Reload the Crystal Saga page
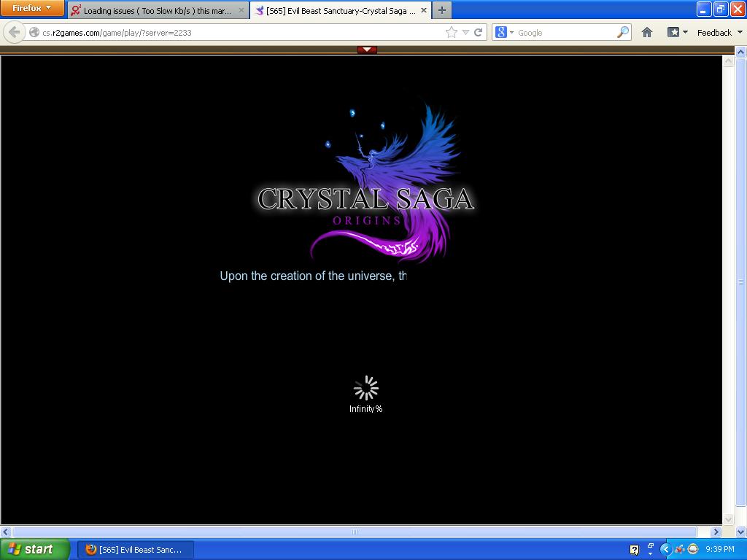The height and width of the screenshot is (560, 747). (x=479, y=32)
